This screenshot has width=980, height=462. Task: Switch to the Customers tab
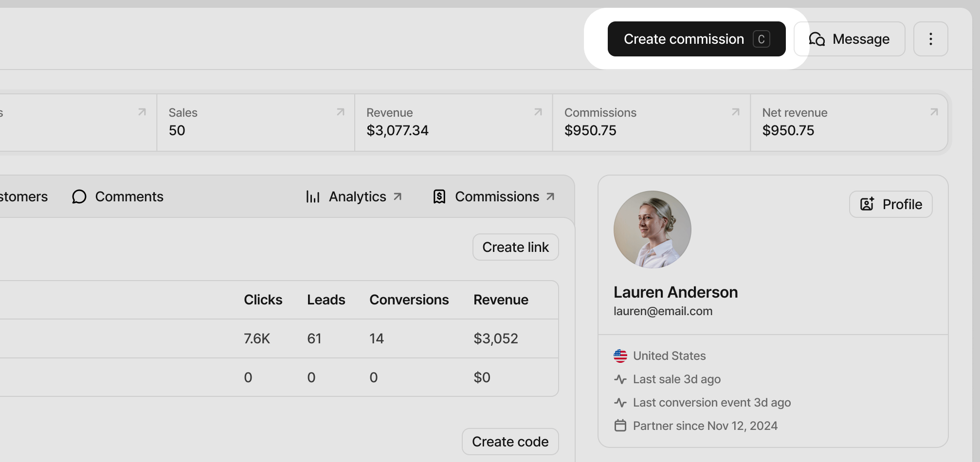(23, 196)
